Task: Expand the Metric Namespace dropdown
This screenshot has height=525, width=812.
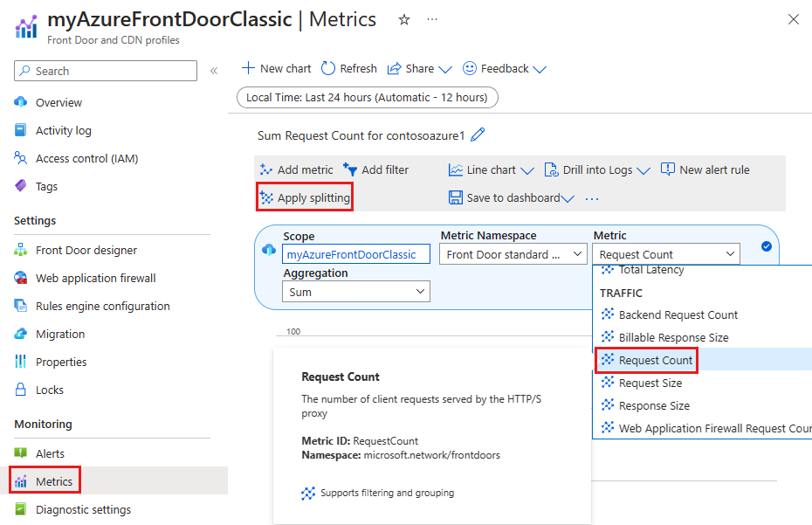Action: tap(513, 254)
